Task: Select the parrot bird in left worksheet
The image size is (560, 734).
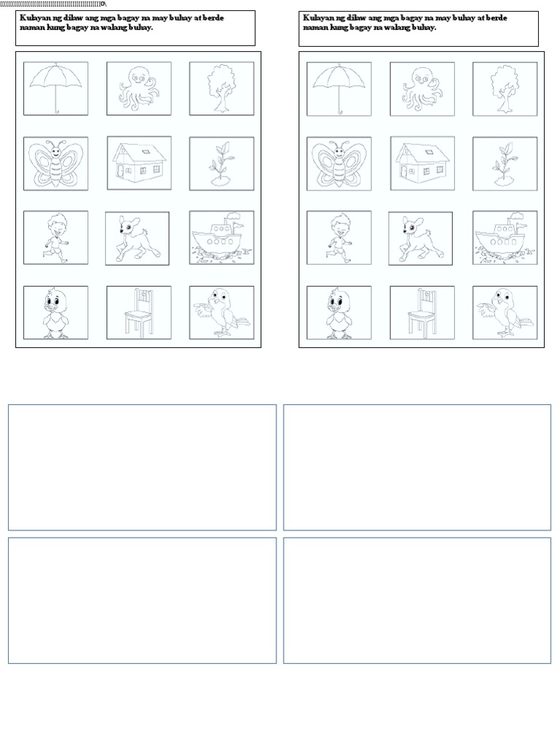Action: click(x=222, y=313)
